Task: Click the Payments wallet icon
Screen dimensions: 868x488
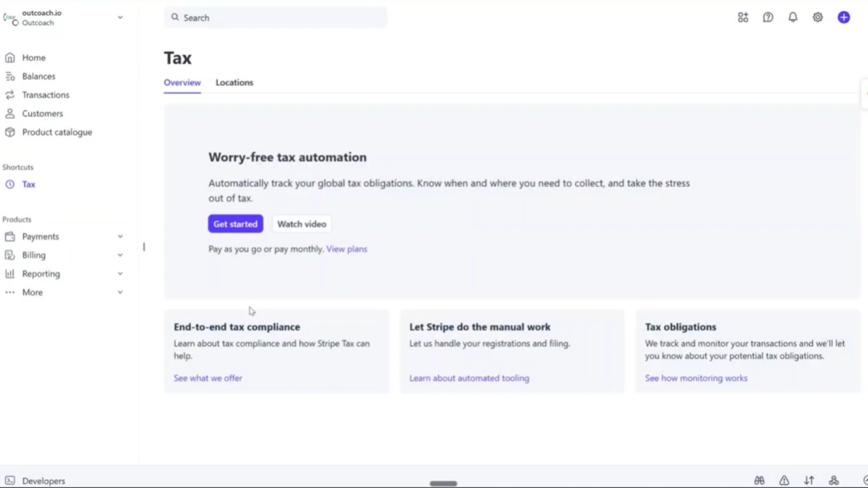Action: tap(10, 237)
